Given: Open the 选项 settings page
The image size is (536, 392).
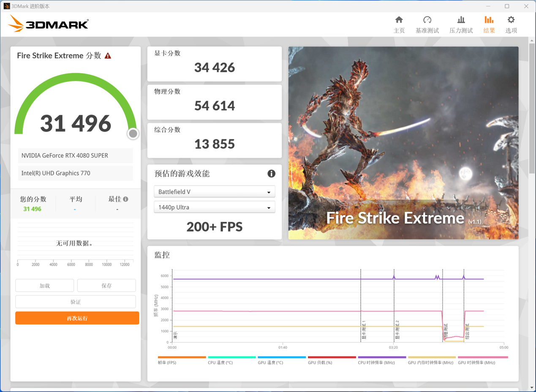Looking at the screenshot, I should point(511,24).
